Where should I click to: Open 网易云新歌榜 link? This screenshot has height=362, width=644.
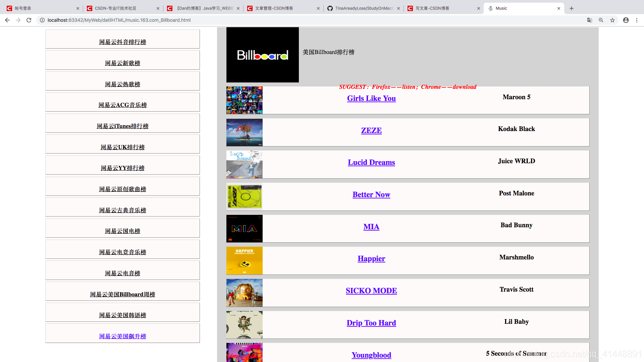[122, 63]
